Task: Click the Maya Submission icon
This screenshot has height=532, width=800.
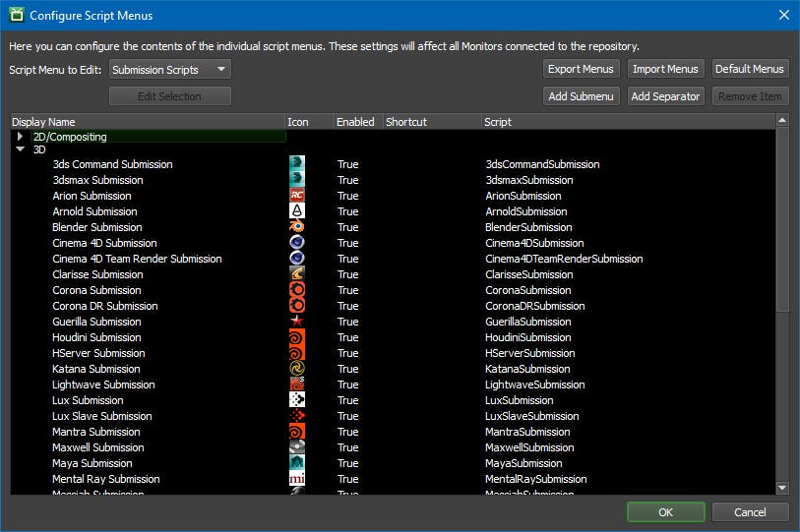Action: click(297, 463)
